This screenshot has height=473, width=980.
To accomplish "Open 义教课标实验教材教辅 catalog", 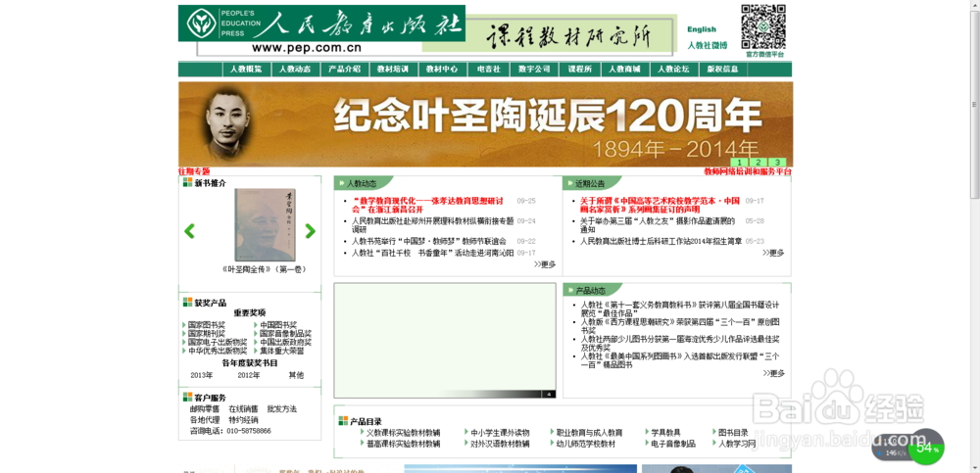I will (x=403, y=433).
